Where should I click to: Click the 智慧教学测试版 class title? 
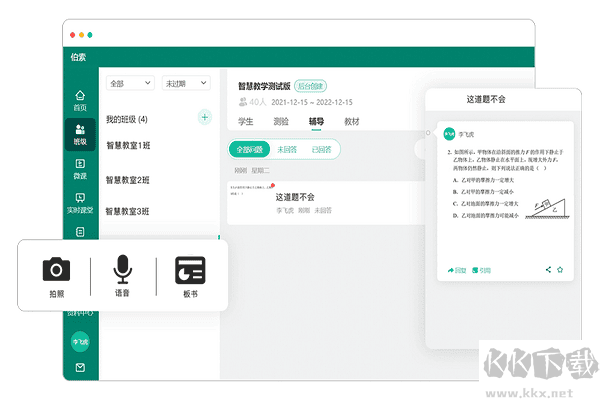click(x=264, y=86)
